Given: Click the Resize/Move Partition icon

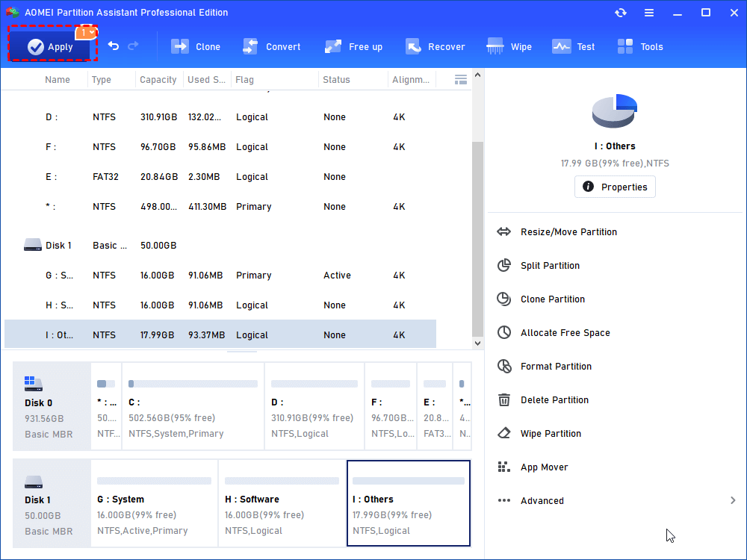Looking at the screenshot, I should coord(503,232).
